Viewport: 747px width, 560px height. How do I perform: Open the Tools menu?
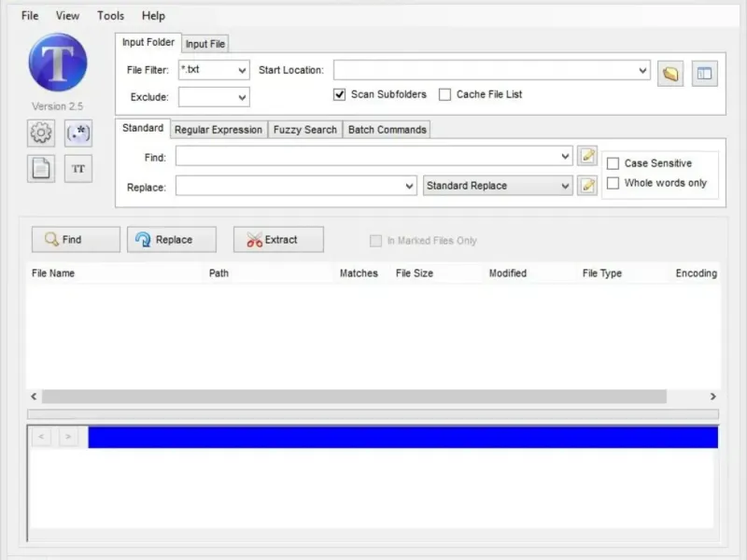110,16
